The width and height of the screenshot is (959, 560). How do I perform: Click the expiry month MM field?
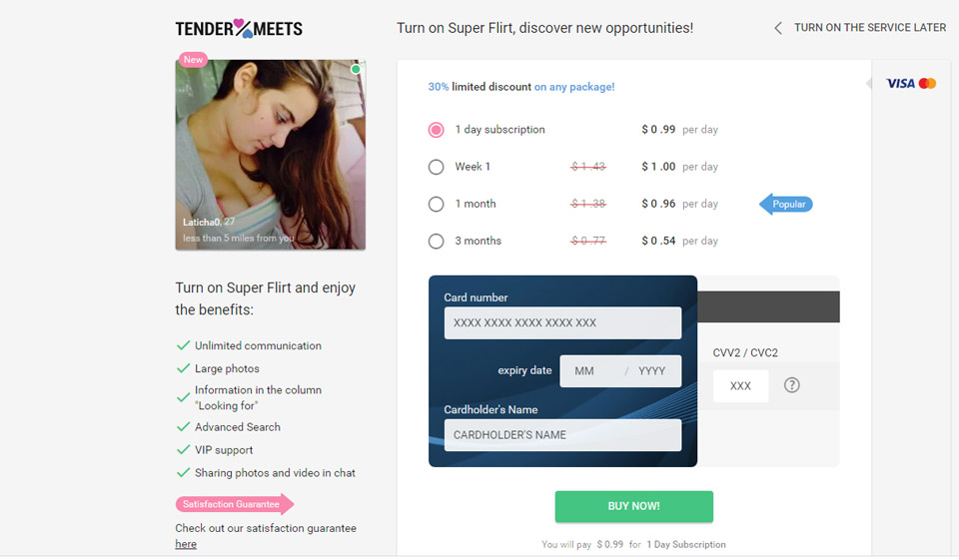(585, 371)
